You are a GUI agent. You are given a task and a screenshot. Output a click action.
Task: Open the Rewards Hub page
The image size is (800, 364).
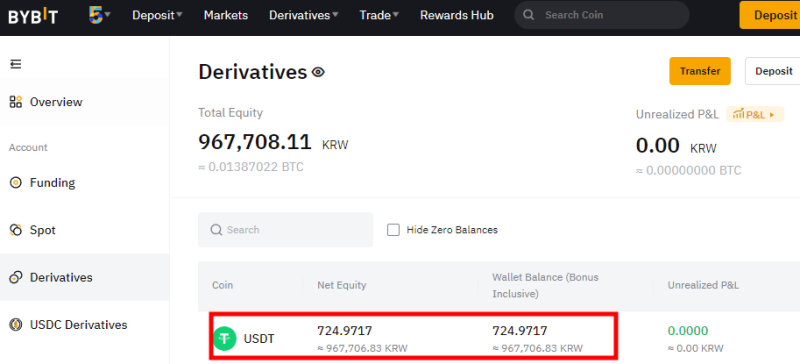pyautogui.click(x=457, y=15)
